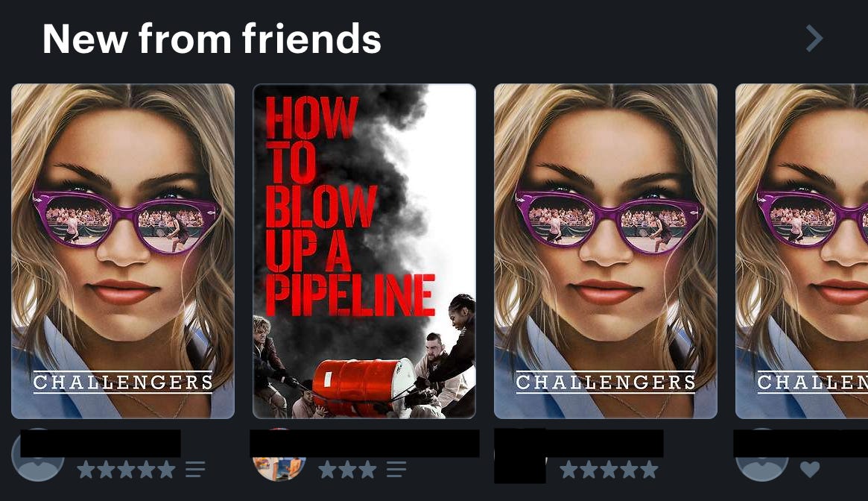This screenshot has height=501, width=868.
Task: Select five-star rating followed by review icon
Action: coord(126,470)
